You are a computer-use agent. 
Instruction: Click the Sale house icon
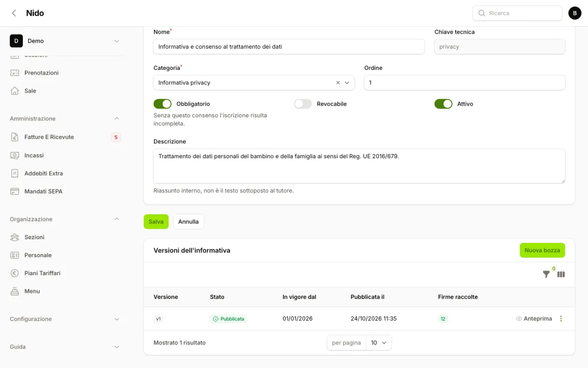pyautogui.click(x=15, y=91)
